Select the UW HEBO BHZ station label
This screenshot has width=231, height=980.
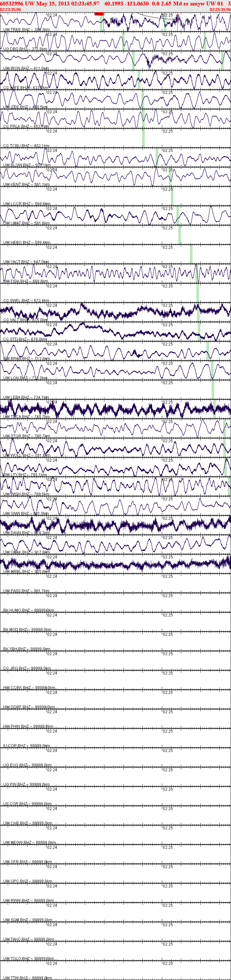click(x=27, y=243)
